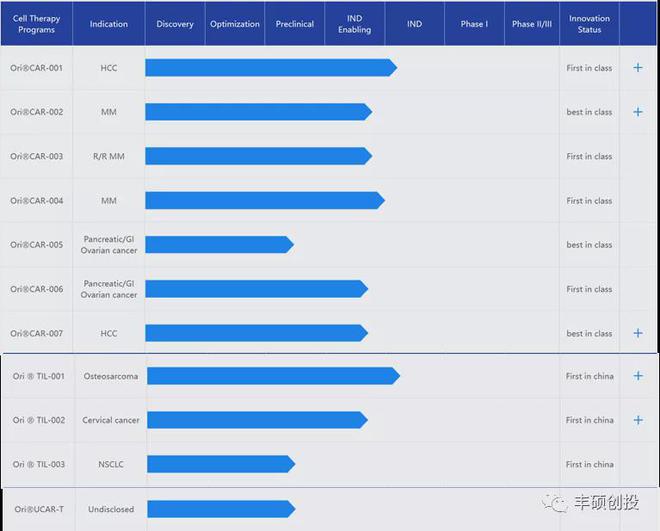Select the Ori CAR-006 program name
Image resolution: width=660 pixels, height=531 pixels.
[x=37, y=289]
